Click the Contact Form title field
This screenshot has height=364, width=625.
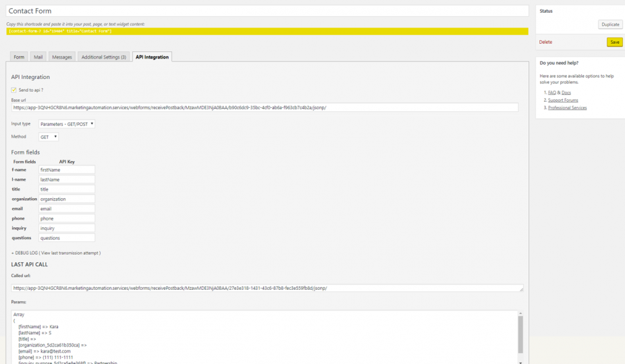click(x=267, y=11)
